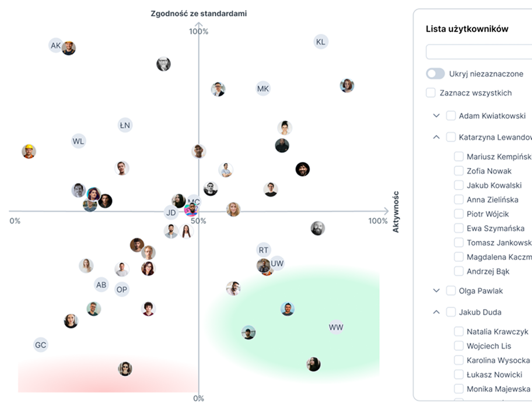Select the AK initials marker
532x407 pixels.
[x=55, y=45]
